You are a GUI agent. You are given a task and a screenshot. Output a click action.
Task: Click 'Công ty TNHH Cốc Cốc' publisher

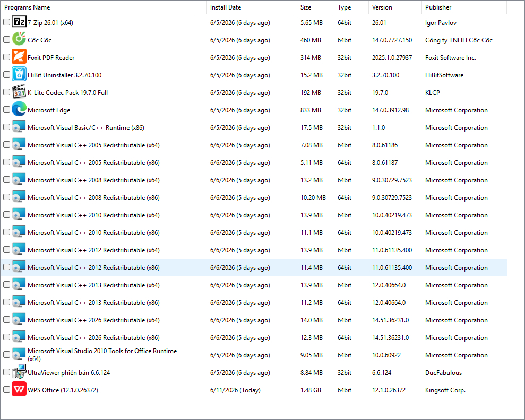tap(459, 40)
